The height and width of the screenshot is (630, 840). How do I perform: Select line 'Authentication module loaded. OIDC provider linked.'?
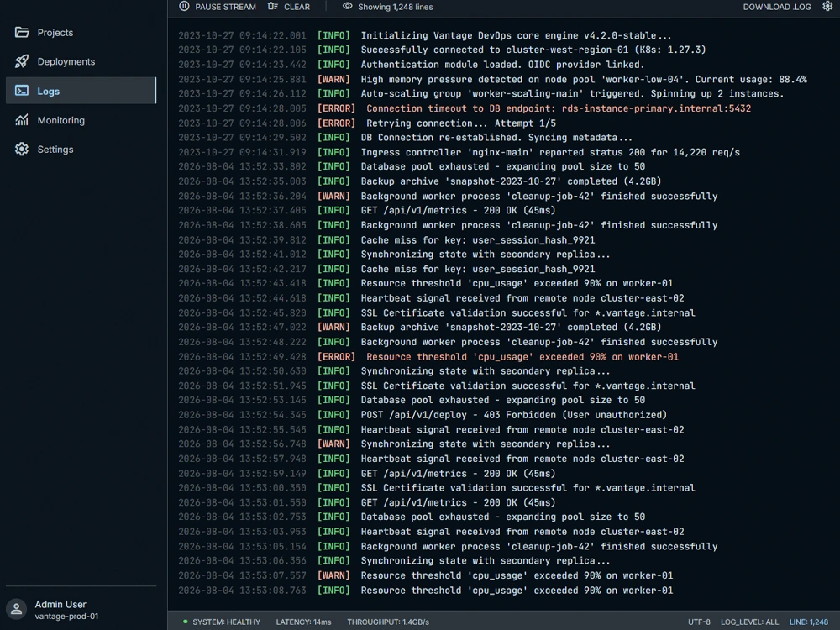pos(503,65)
